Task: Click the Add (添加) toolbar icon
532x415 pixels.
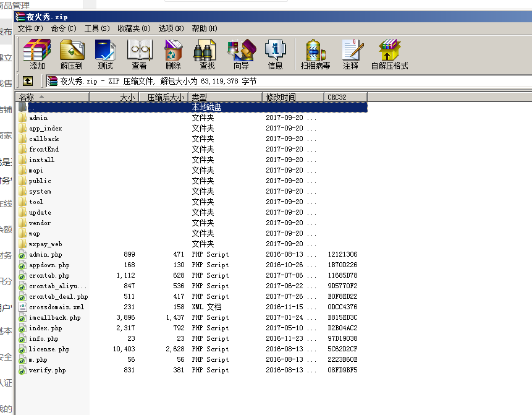Action: pyautogui.click(x=37, y=54)
